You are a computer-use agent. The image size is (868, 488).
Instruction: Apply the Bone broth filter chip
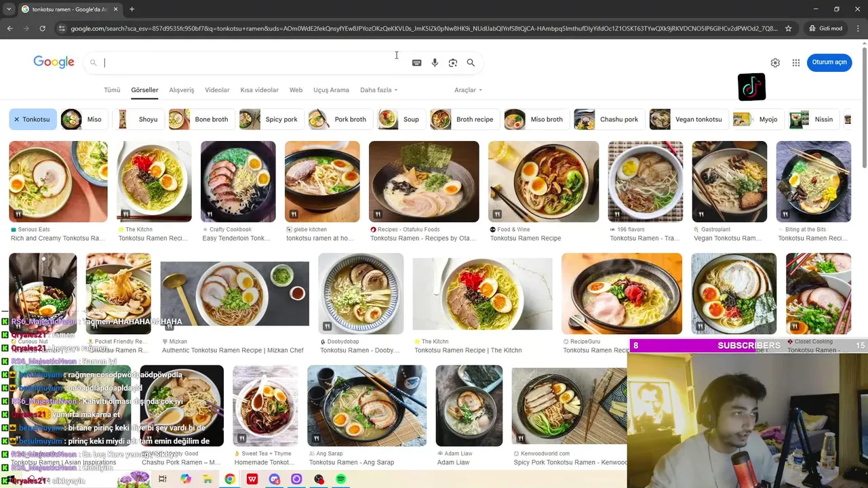click(201, 119)
